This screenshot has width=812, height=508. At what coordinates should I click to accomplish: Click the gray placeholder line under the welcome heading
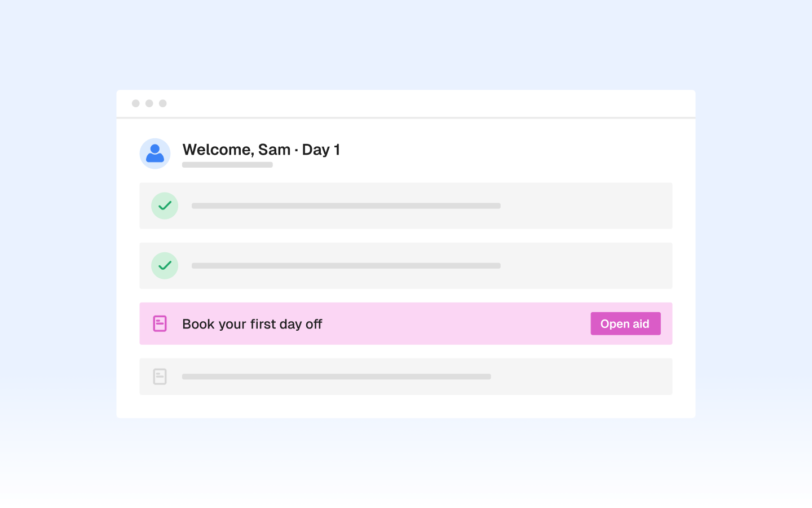pos(227,165)
